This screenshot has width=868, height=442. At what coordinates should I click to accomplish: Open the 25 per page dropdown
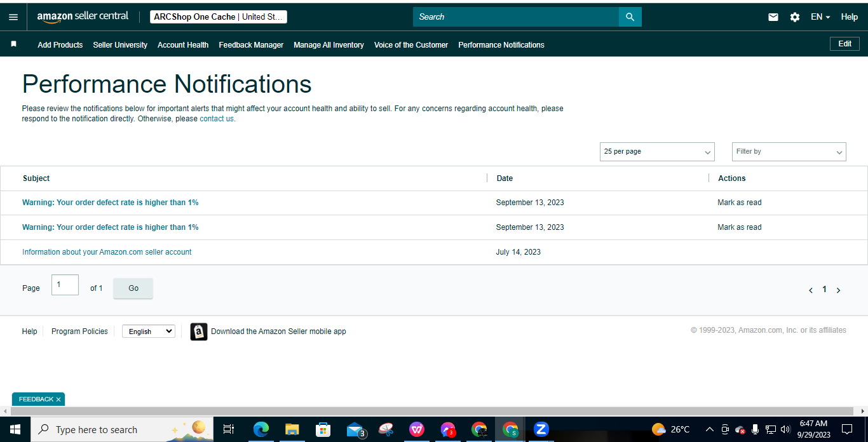click(x=657, y=152)
